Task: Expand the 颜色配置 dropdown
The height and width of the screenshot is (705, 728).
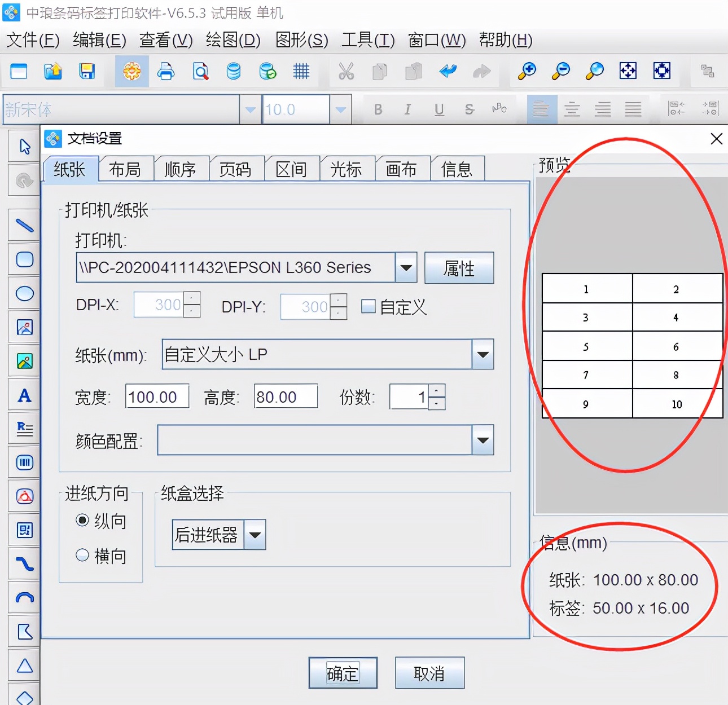Action: point(483,440)
